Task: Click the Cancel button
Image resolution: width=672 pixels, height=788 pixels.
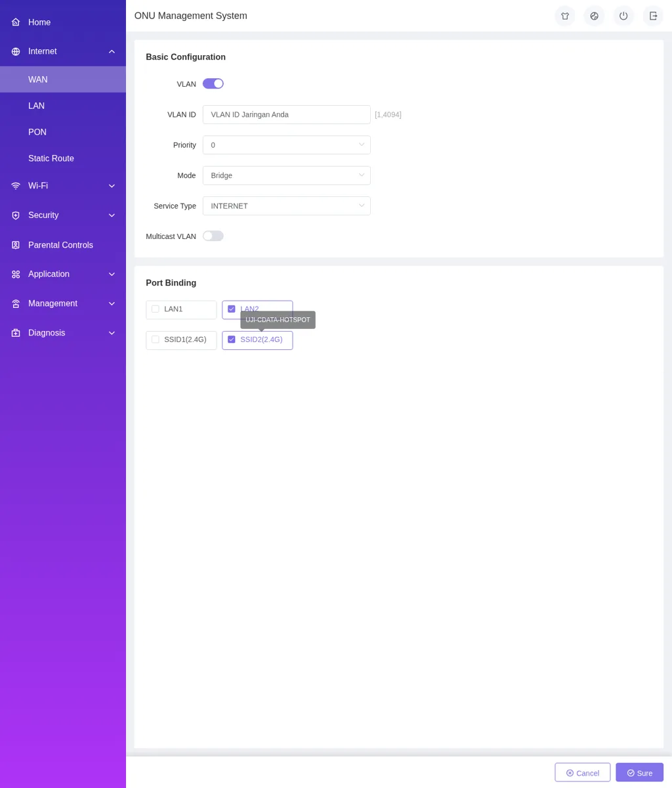Action: coord(583,773)
